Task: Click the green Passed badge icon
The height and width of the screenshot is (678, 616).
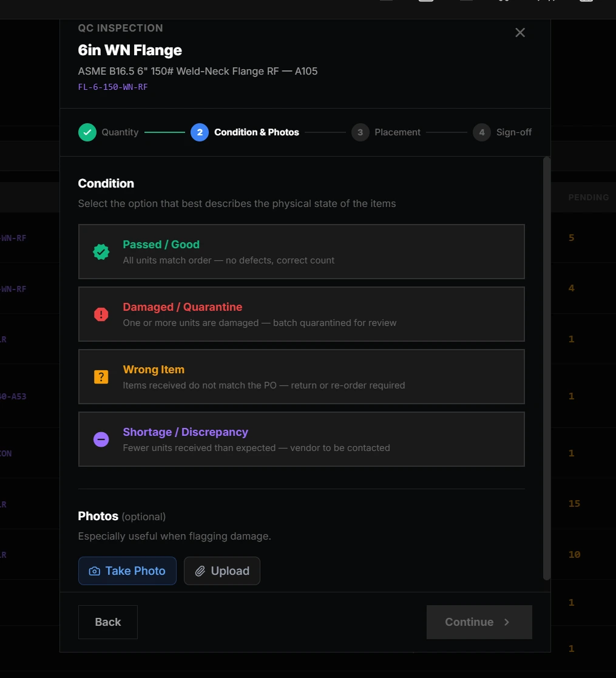Action: tap(101, 252)
